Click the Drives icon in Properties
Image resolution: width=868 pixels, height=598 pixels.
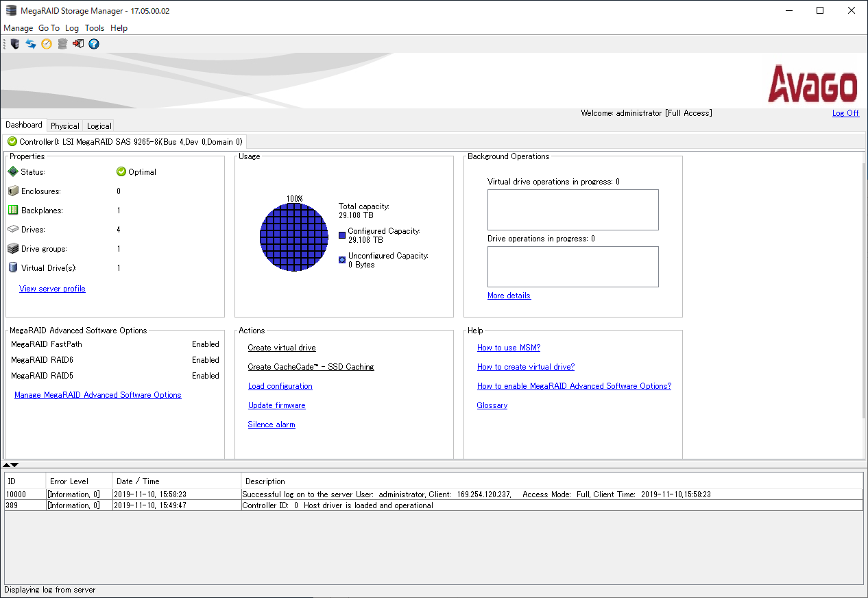pos(13,230)
